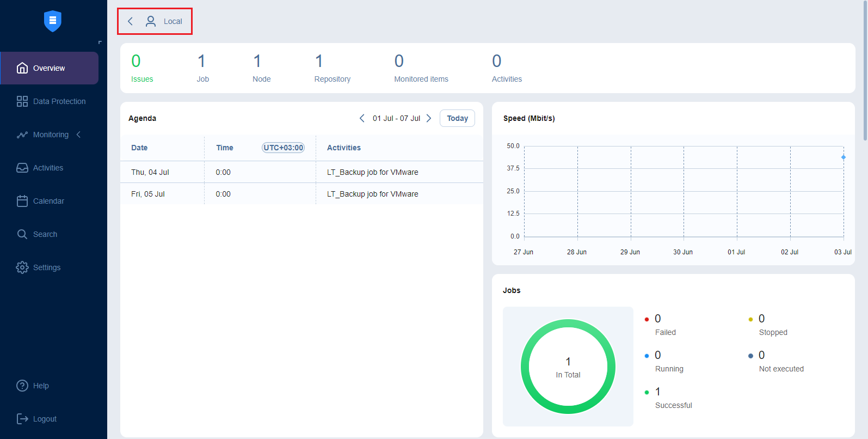Open the Calendar icon in the sidebar
The width and height of the screenshot is (868, 439).
click(22, 201)
